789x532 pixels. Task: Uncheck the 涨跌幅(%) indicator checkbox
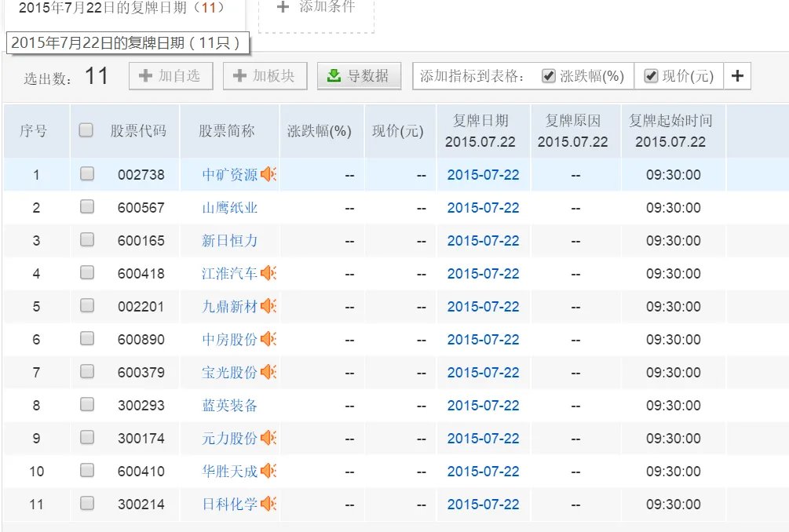pos(549,76)
